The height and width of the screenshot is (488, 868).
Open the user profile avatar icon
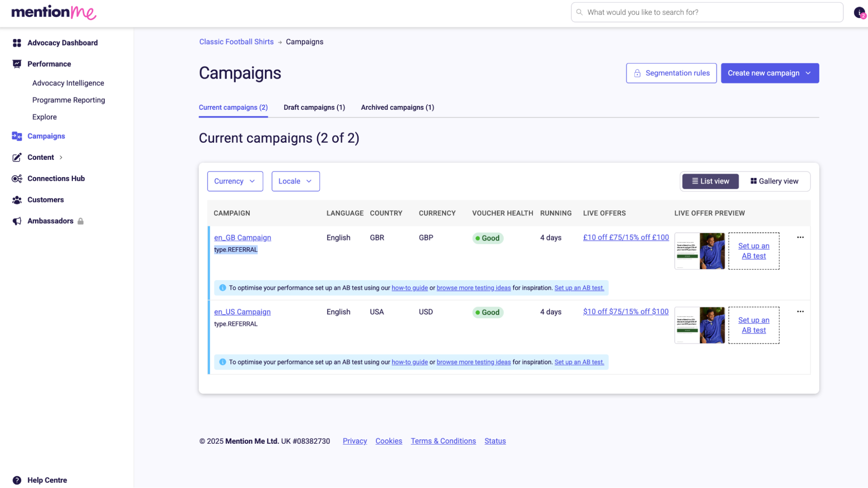pos(859,12)
